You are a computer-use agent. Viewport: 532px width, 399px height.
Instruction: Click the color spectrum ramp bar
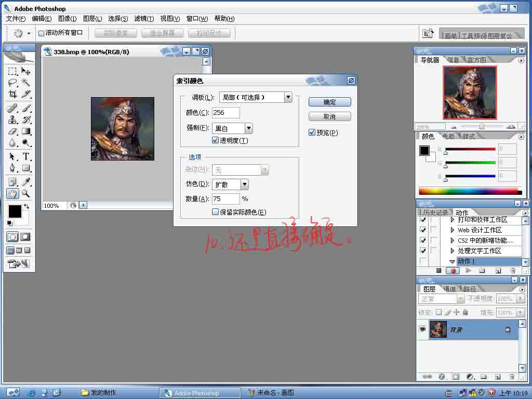coord(470,191)
